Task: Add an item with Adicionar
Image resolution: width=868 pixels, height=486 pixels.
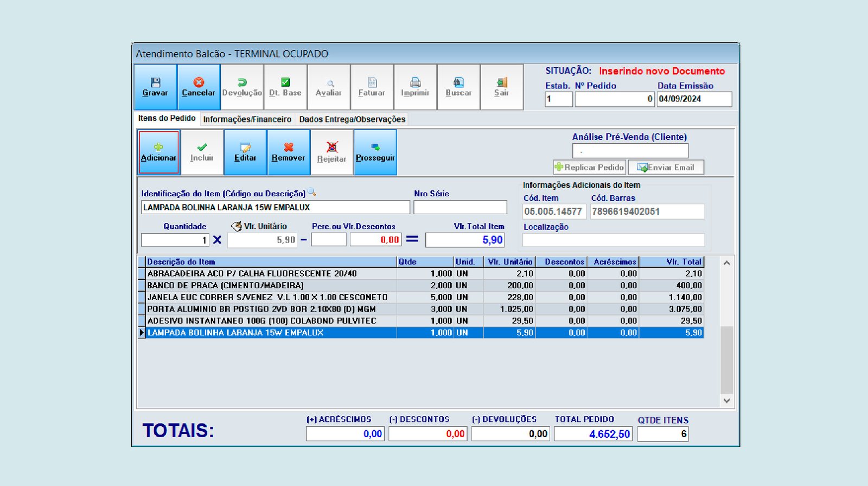Action: tap(158, 152)
